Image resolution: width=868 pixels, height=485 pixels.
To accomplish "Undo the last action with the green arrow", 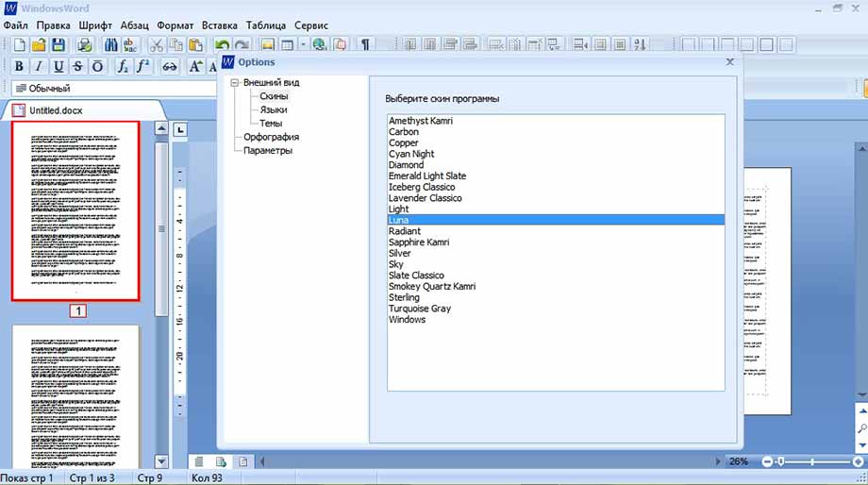I will [x=222, y=45].
